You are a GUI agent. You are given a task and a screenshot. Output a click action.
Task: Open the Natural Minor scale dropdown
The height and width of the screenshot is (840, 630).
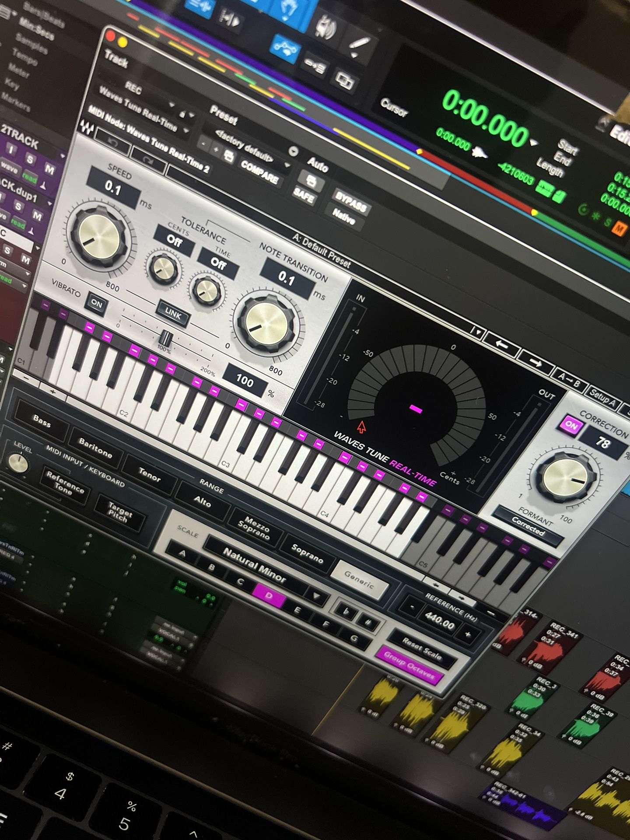316,596
